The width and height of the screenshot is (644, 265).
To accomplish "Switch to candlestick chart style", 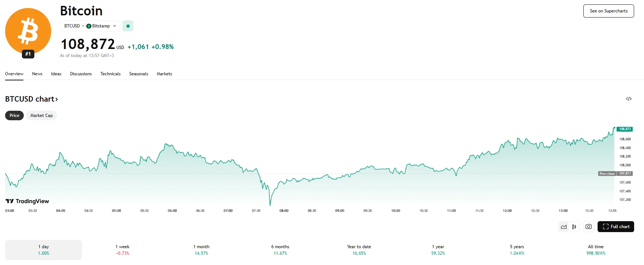I will [574, 227].
